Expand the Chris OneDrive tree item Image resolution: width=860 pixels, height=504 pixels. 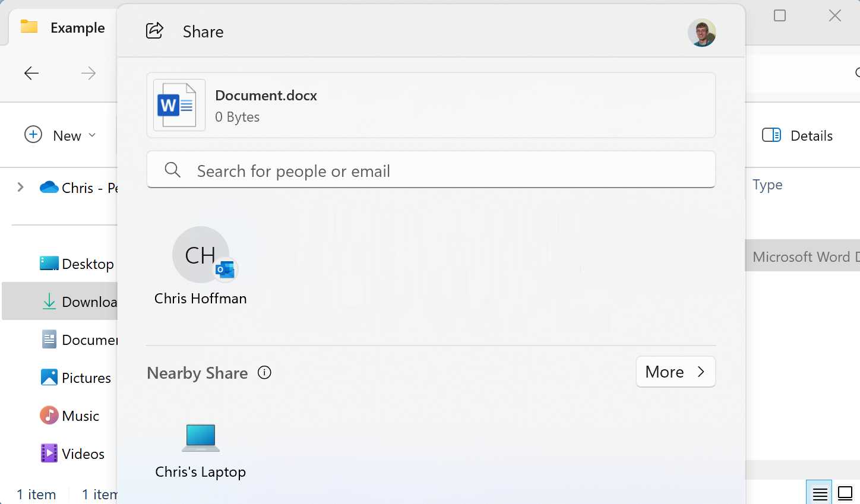20,187
